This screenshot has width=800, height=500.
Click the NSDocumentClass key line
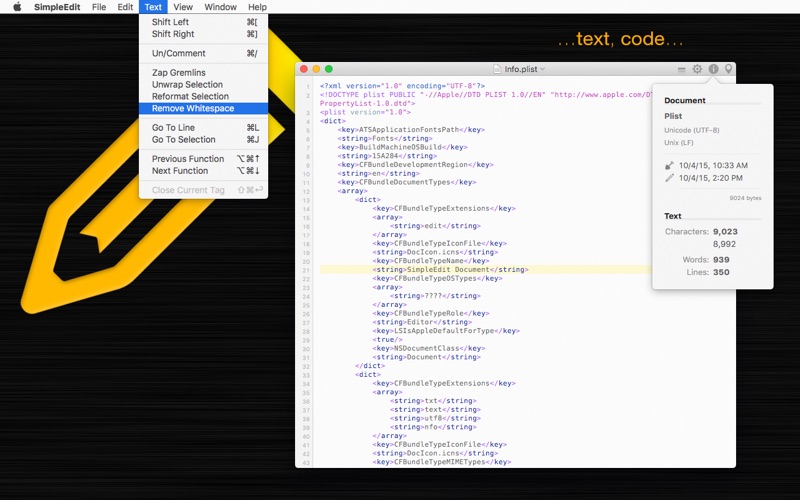(428, 348)
